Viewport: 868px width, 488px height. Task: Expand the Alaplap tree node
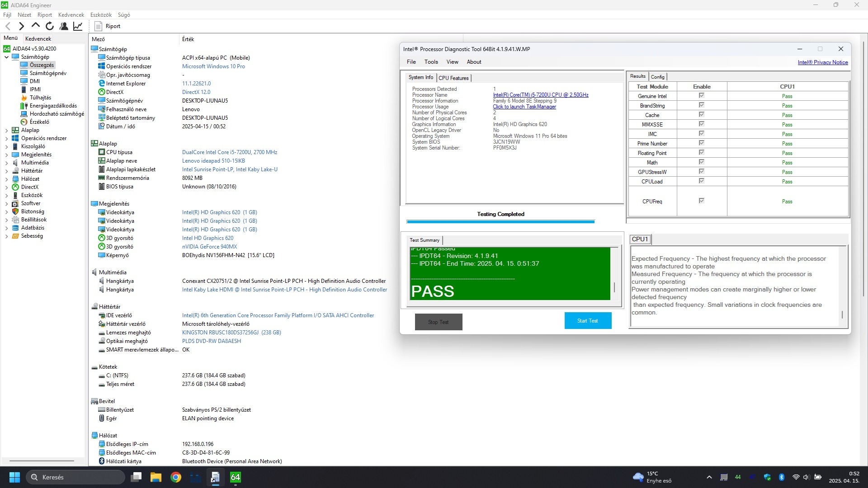pyautogui.click(x=6, y=130)
